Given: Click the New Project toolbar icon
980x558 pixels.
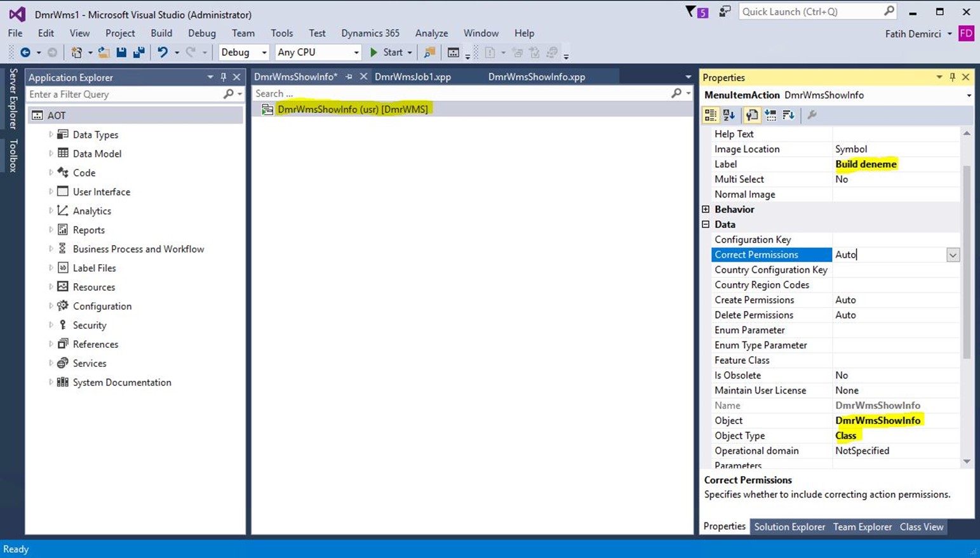Looking at the screenshot, I should pos(76,52).
